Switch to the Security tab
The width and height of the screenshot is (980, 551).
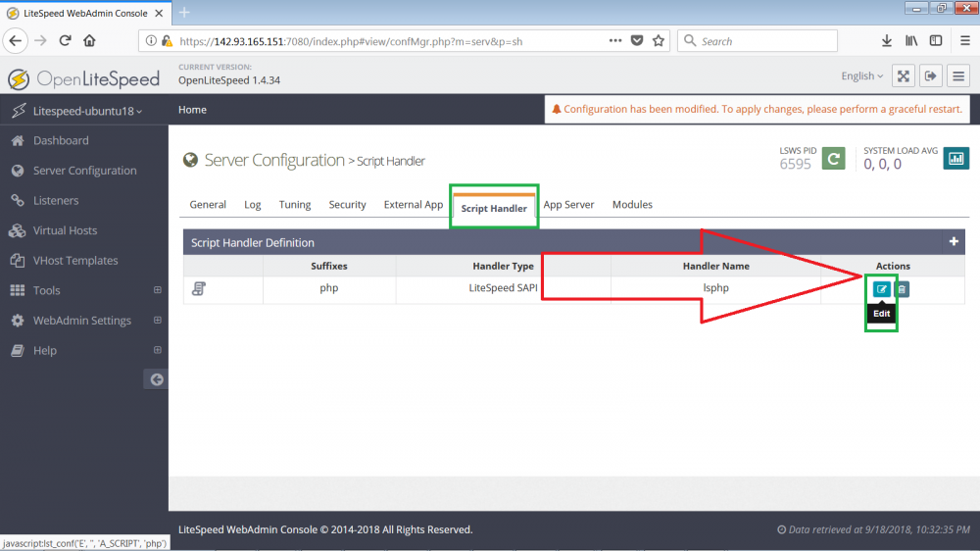tap(347, 205)
